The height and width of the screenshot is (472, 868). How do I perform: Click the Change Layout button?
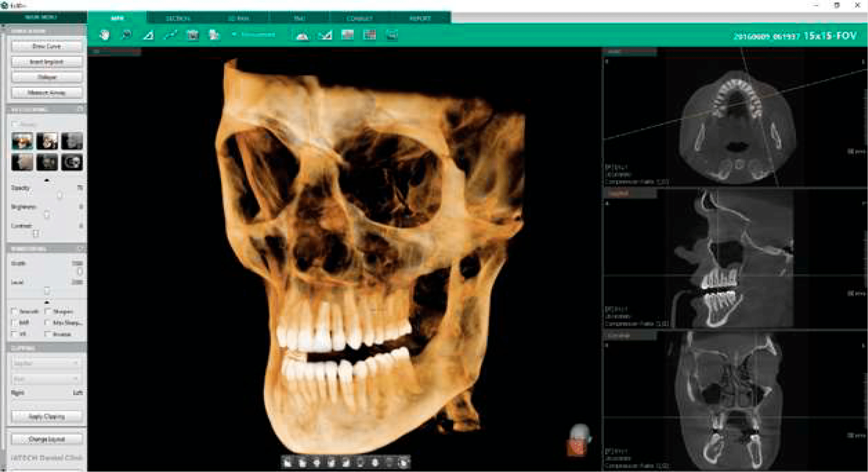[47, 439]
